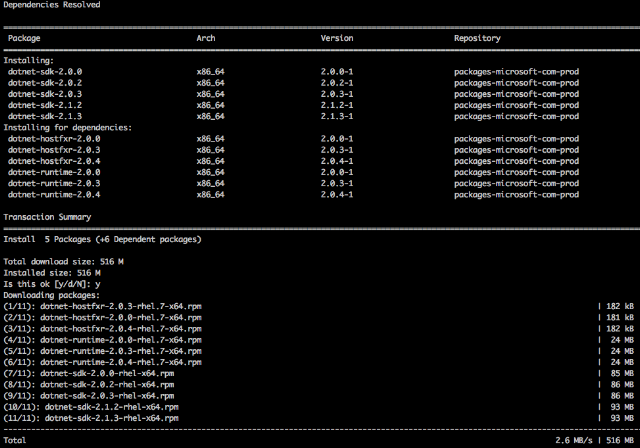
Task: Click repository name in dotnet-sdk-2.0.0 row
Action: coord(516,72)
